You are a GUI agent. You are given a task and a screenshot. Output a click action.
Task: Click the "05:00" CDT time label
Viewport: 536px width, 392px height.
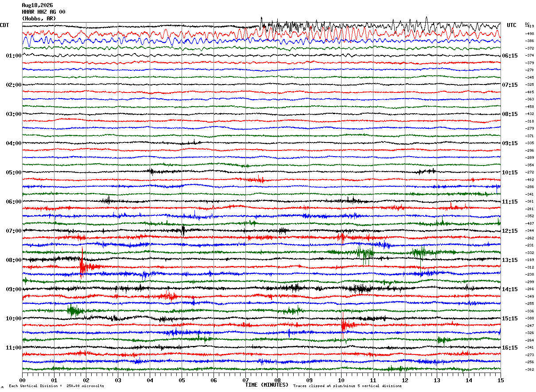tap(14, 173)
